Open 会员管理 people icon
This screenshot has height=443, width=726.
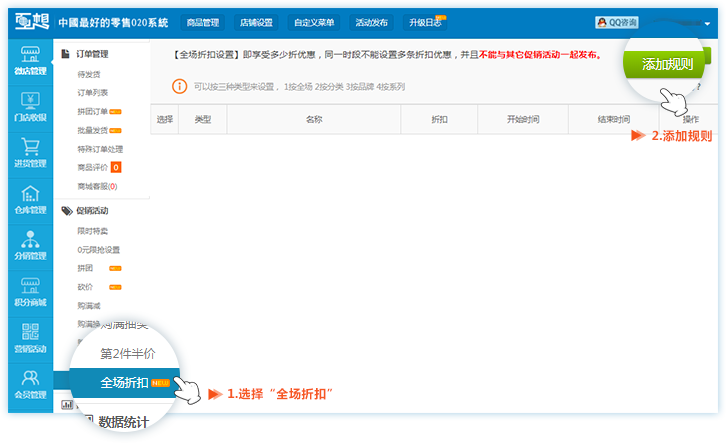click(30, 378)
